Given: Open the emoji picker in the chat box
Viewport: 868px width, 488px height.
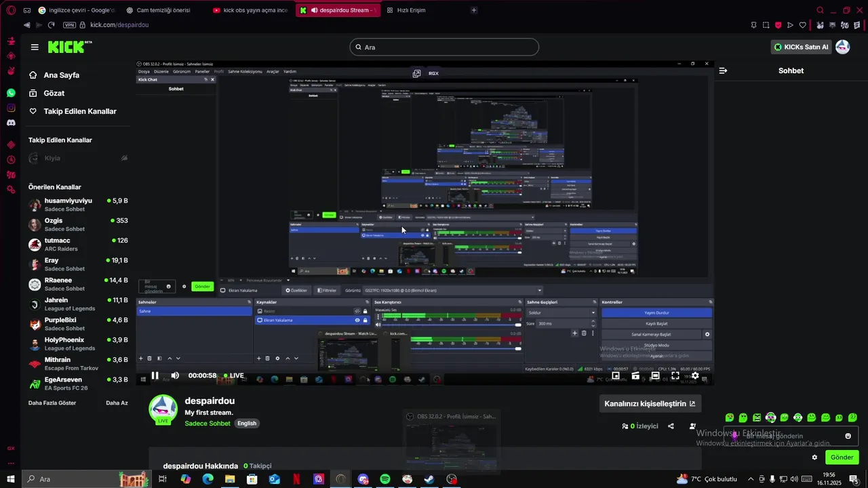Looking at the screenshot, I should click(x=848, y=436).
